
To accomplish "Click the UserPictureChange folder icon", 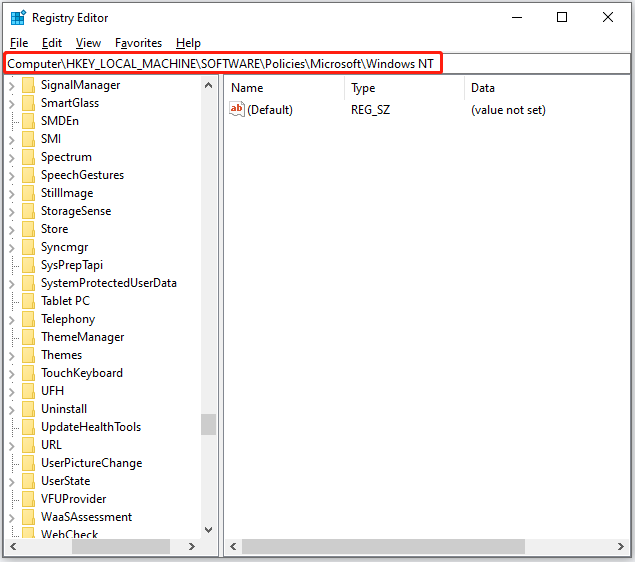I will (28, 463).
